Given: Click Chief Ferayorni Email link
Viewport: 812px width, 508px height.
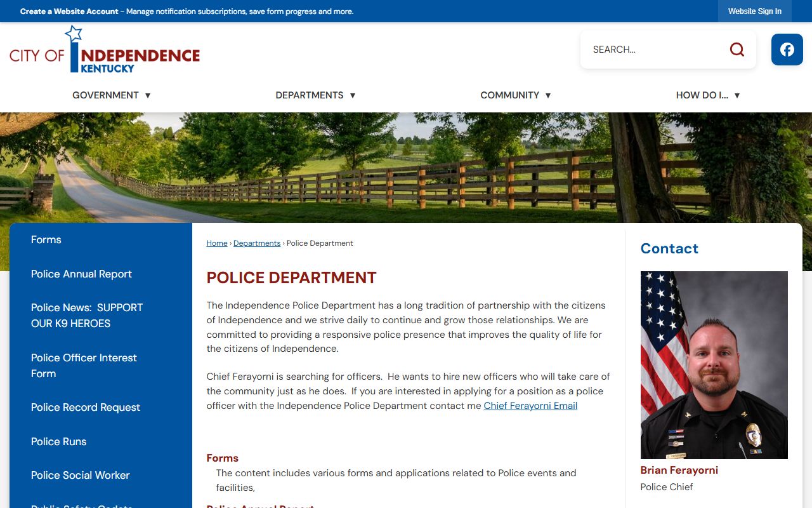Looking at the screenshot, I should [530, 406].
